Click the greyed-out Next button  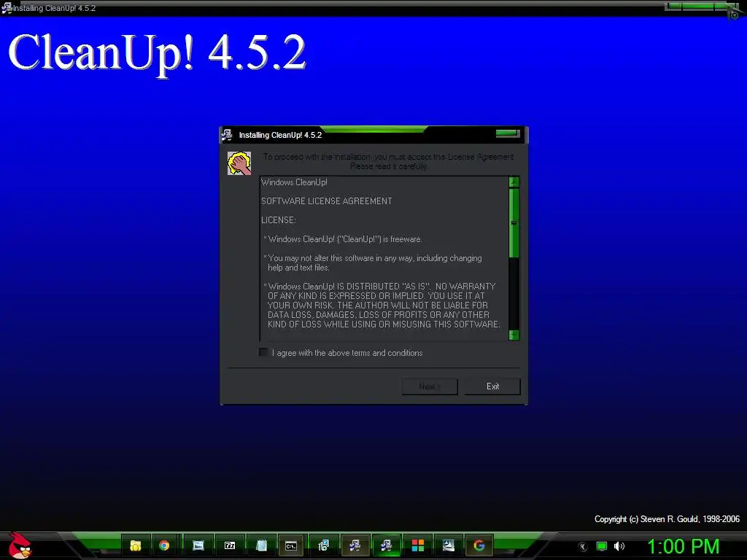tap(429, 386)
